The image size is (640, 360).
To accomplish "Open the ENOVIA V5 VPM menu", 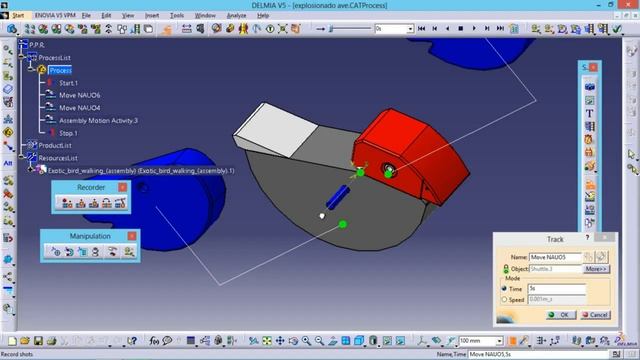I will (x=55, y=16).
